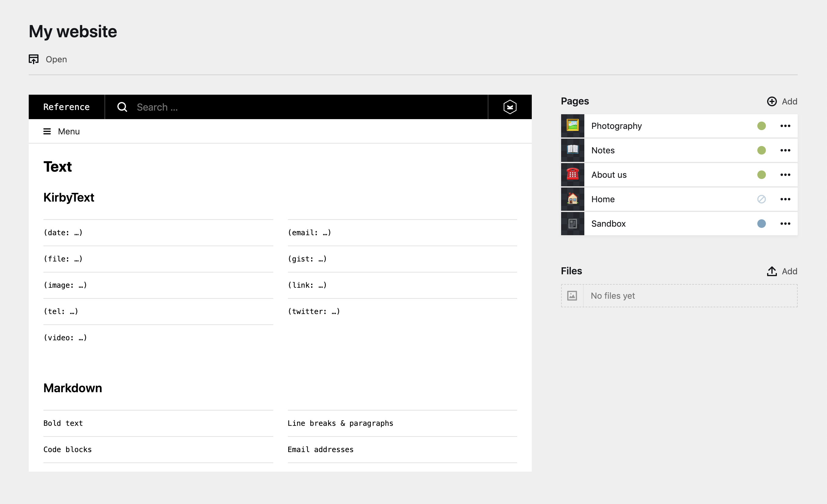Click the search magnifier icon
The width and height of the screenshot is (827, 504).
[122, 107]
